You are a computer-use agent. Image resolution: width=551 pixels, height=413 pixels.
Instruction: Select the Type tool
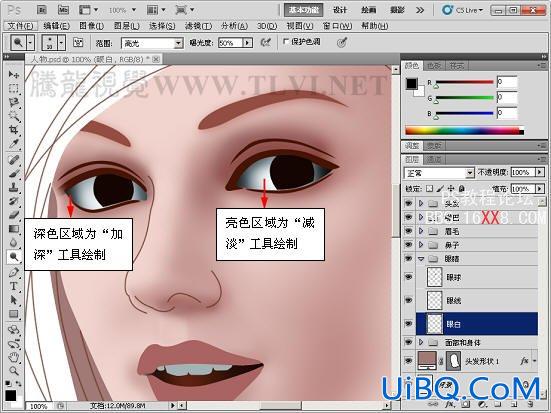click(x=14, y=286)
